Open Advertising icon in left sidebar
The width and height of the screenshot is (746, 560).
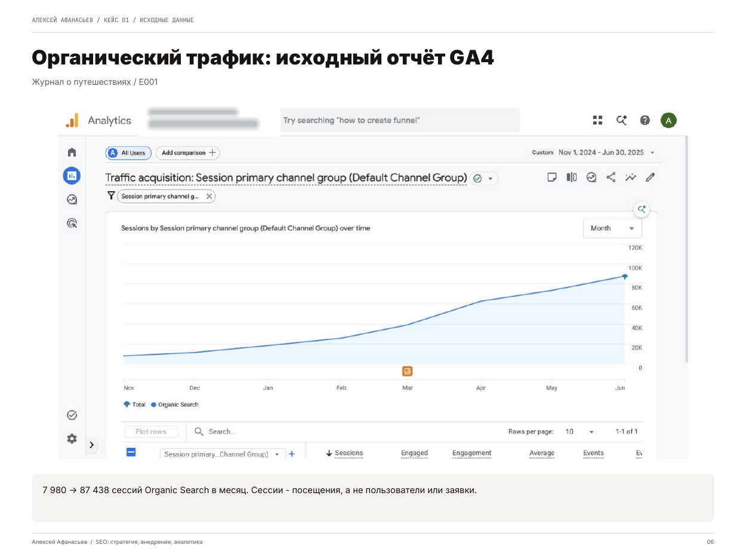72,223
